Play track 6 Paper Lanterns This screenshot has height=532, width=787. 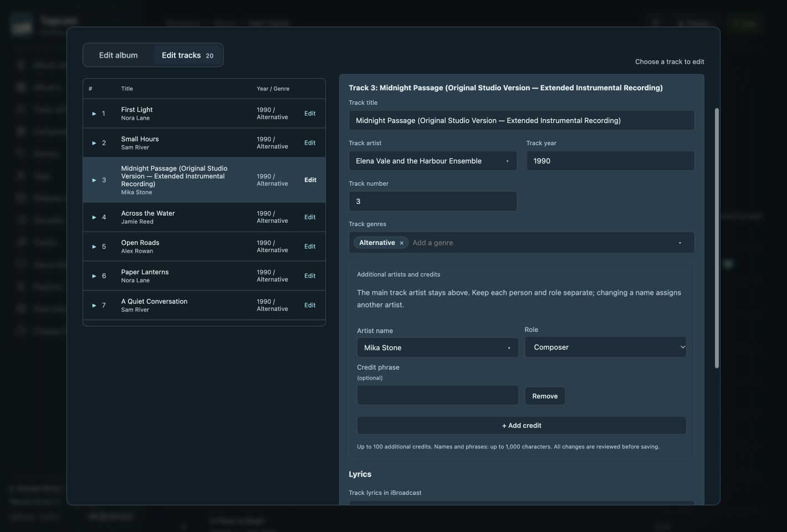coord(94,276)
